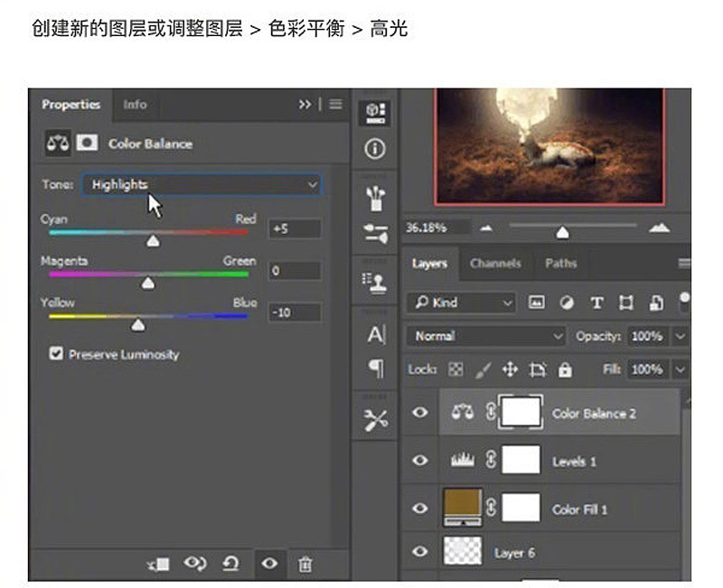
Task: Uncheck Preserve Luminosity
Action: 56,353
